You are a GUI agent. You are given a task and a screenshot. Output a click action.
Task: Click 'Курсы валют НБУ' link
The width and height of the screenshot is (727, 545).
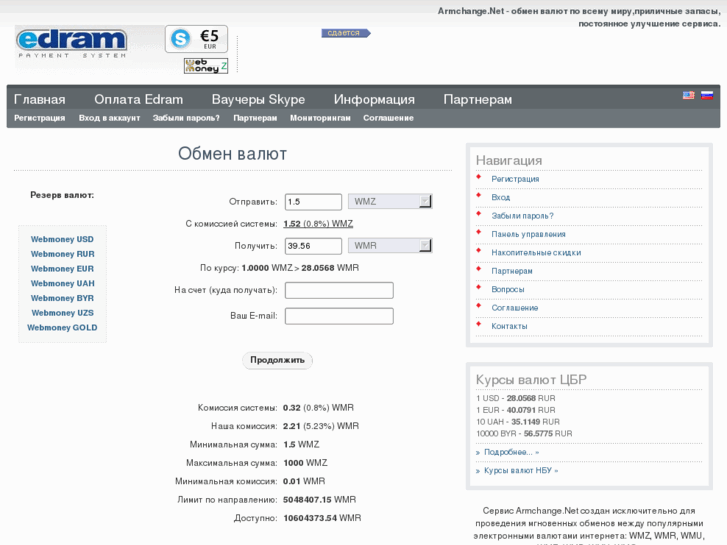[x=520, y=470]
